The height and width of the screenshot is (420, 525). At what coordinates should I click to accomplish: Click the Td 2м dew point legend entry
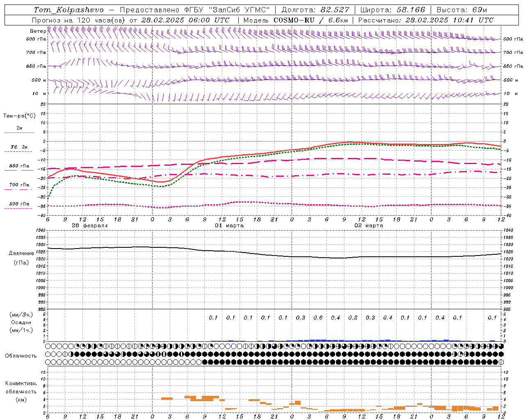pyautogui.click(x=19, y=147)
